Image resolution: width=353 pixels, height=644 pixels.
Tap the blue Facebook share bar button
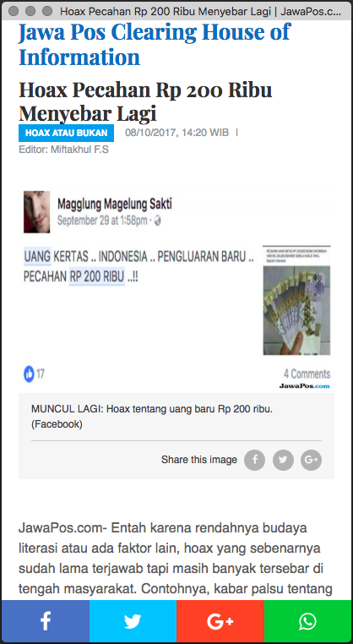pyautogui.click(x=46, y=621)
